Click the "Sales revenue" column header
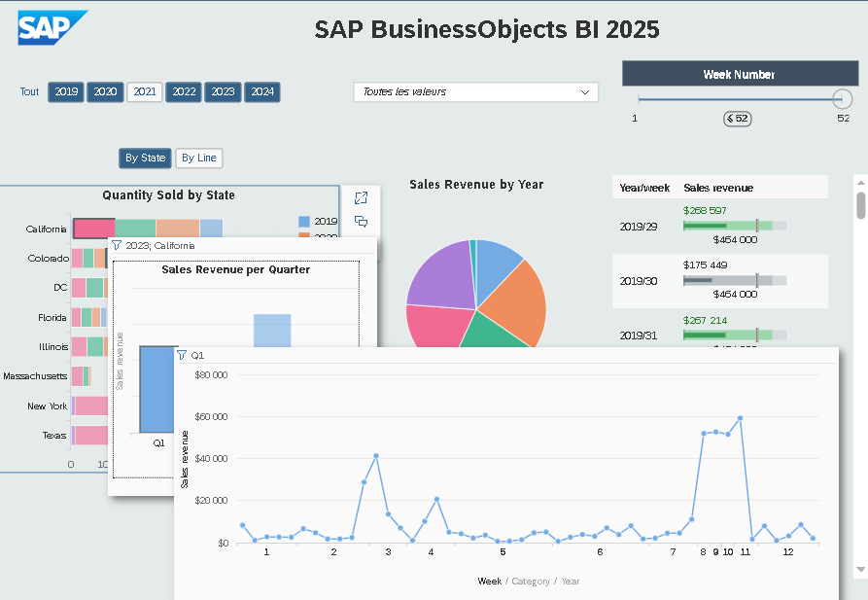 click(718, 188)
